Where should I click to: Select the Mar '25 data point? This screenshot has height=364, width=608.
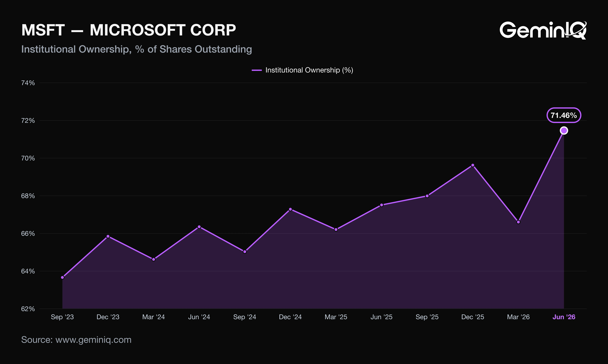coord(336,230)
